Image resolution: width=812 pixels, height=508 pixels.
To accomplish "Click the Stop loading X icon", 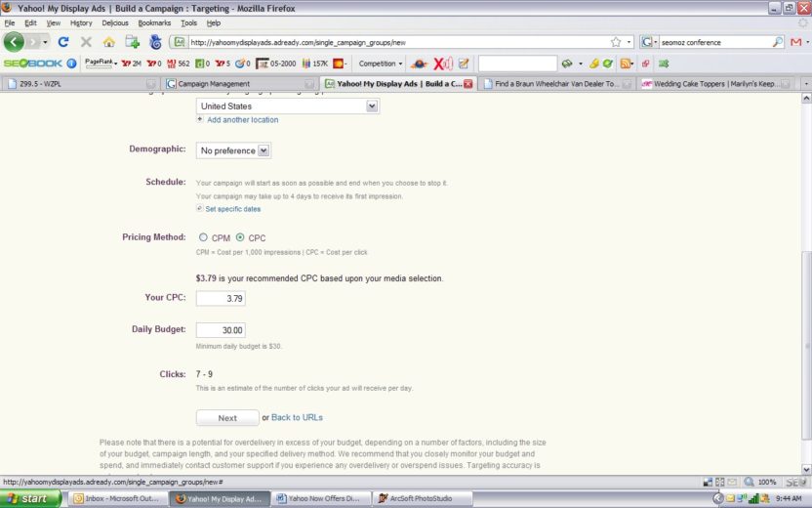I will pyautogui.click(x=86, y=42).
